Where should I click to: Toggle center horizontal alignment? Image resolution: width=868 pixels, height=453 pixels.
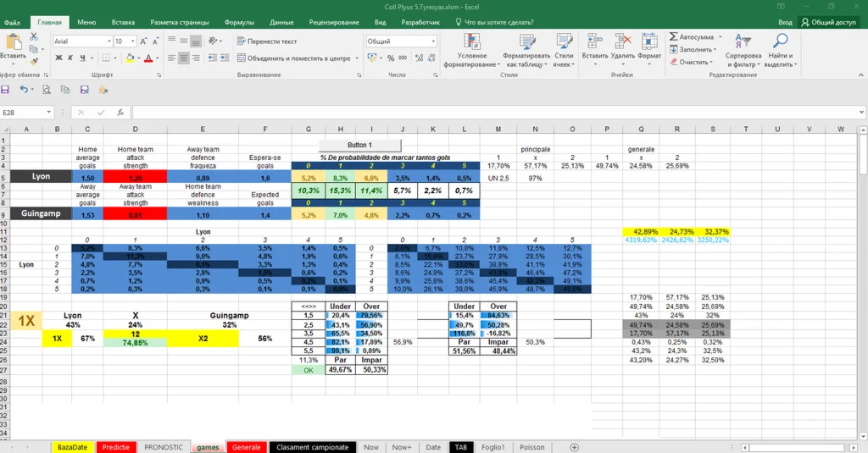pyautogui.click(x=184, y=58)
